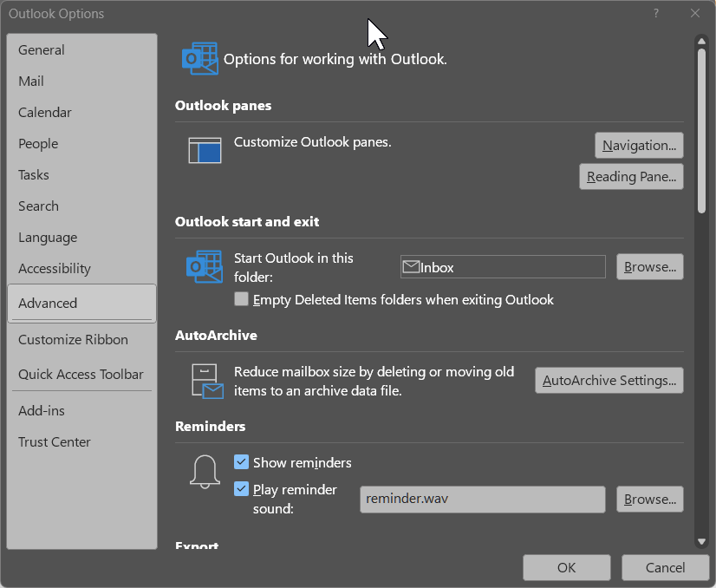
Task: Click the scrollbar down arrow
Action: 701,542
